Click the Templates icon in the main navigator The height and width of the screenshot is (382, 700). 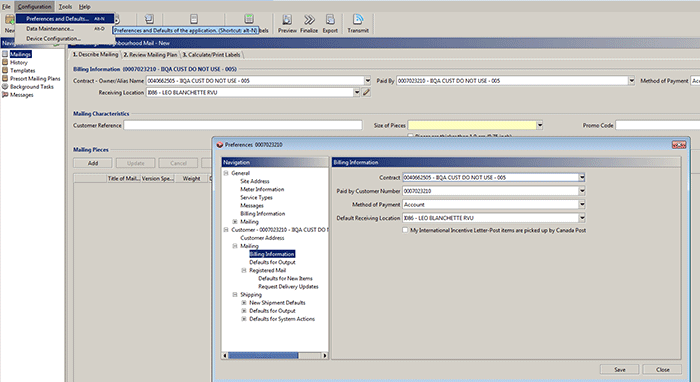click(5, 70)
